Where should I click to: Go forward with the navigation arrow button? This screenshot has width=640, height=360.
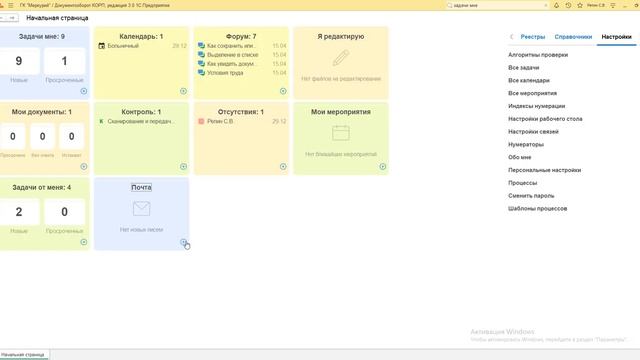point(13,18)
